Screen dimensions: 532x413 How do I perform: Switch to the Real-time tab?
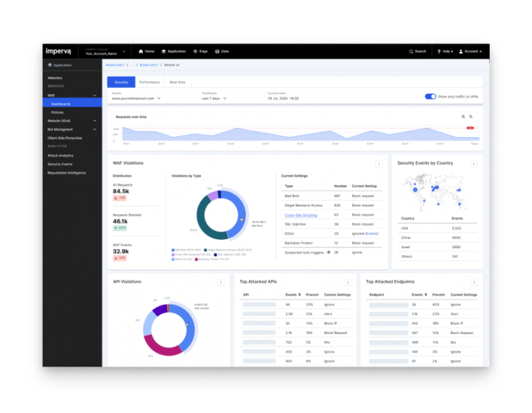click(177, 82)
